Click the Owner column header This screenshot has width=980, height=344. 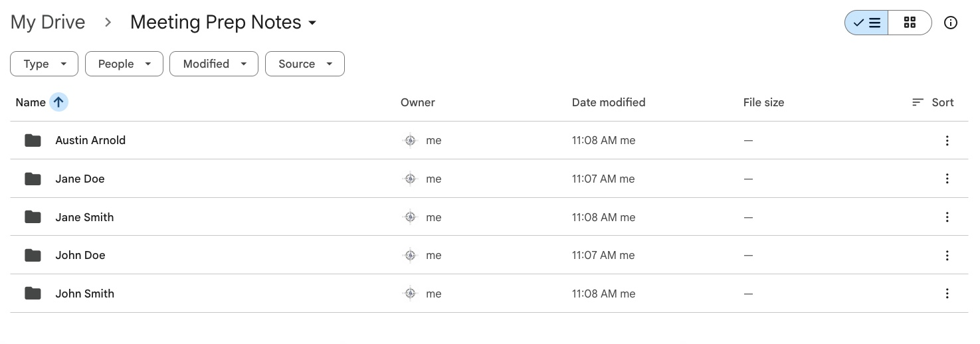[418, 102]
